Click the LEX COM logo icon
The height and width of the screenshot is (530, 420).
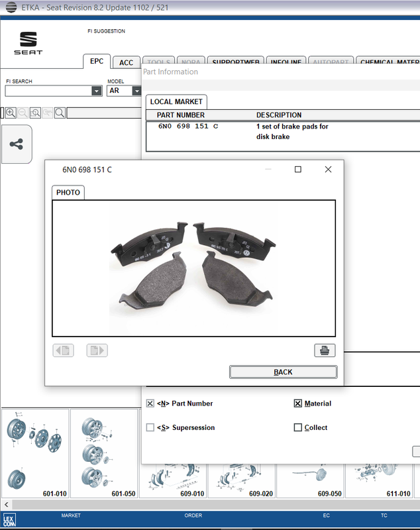9,521
